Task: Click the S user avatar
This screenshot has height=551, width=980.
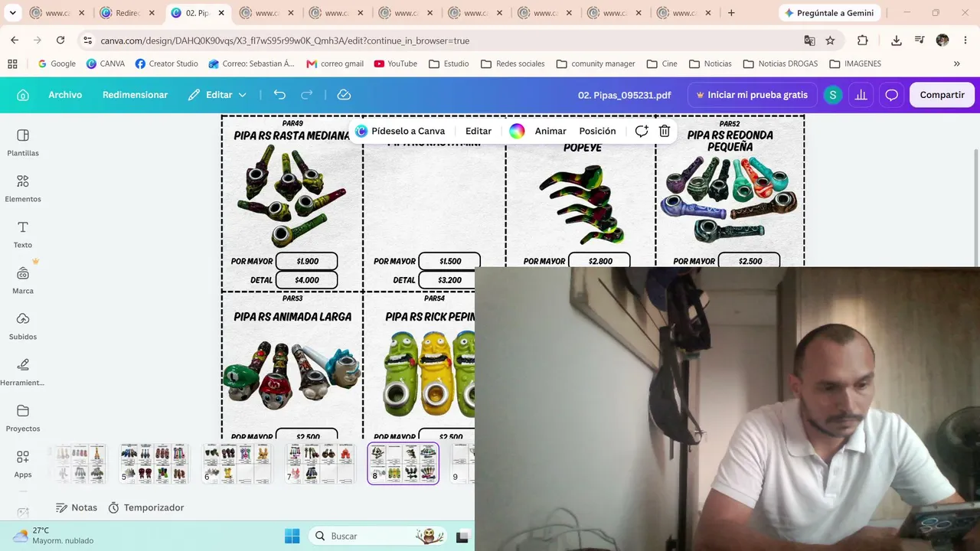Action: 832,95
